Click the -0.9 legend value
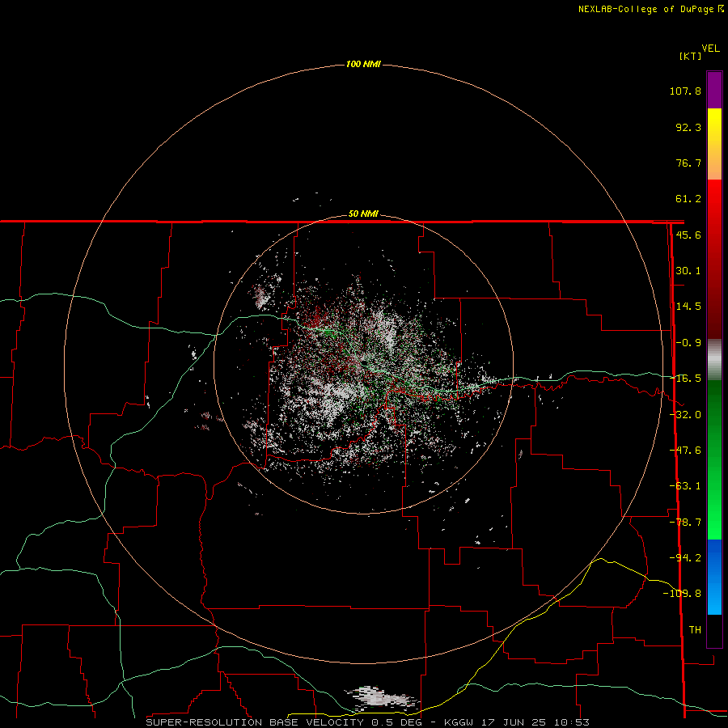 point(688,343)
